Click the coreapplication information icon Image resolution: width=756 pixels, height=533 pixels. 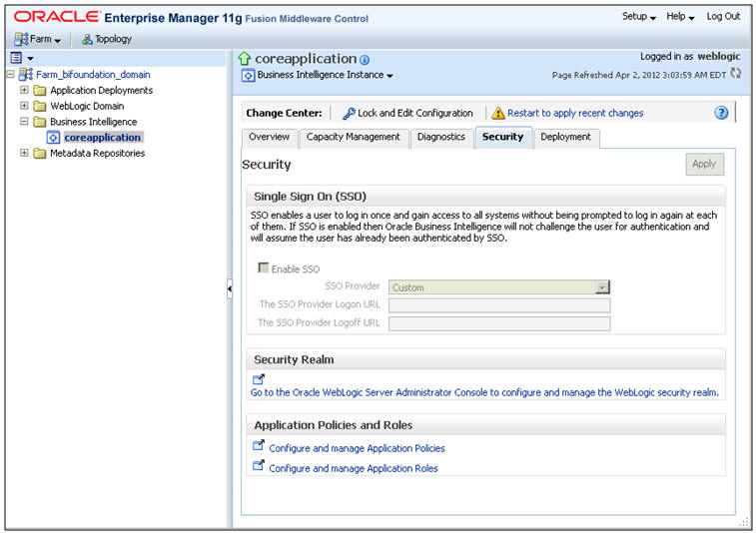click(365, 60)
